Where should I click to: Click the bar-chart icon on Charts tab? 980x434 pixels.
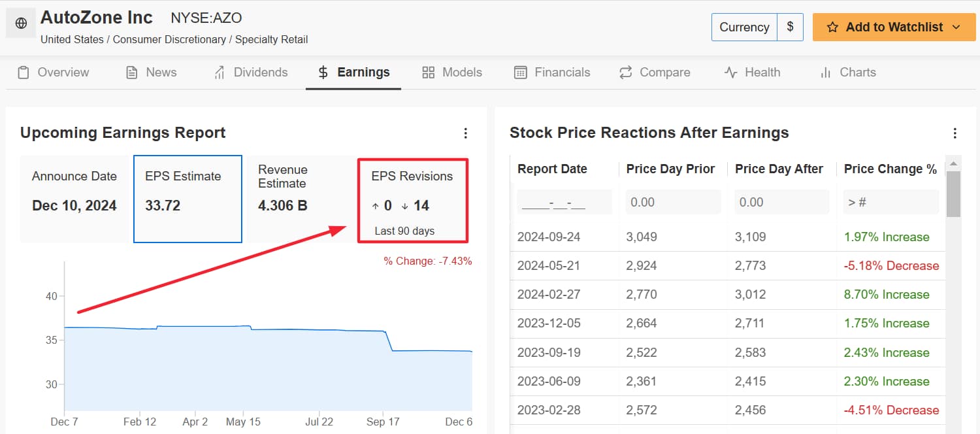(x=826, y=73)
